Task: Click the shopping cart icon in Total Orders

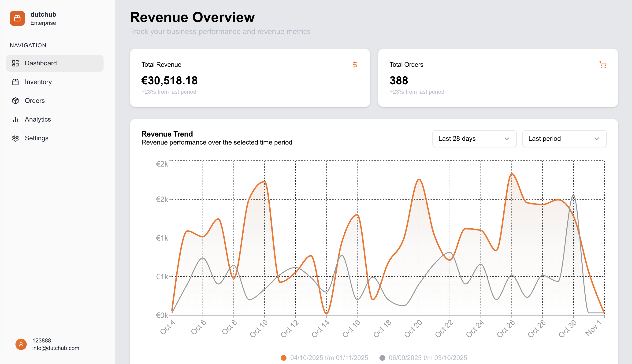Action: pyautogui.click(x=603, y=65)
